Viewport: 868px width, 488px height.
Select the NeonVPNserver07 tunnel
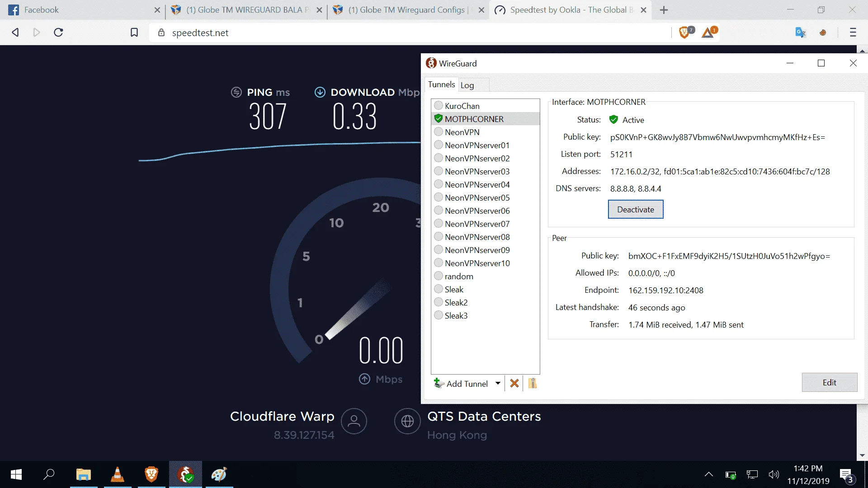pos(486,224)
